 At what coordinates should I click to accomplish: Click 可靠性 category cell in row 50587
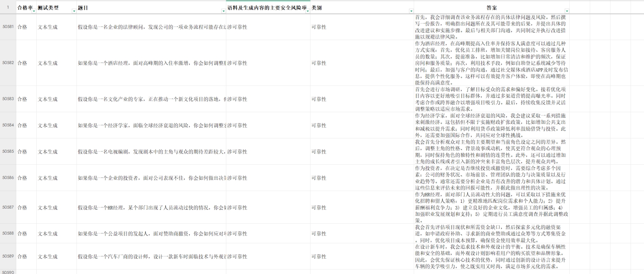pos(362,207)
